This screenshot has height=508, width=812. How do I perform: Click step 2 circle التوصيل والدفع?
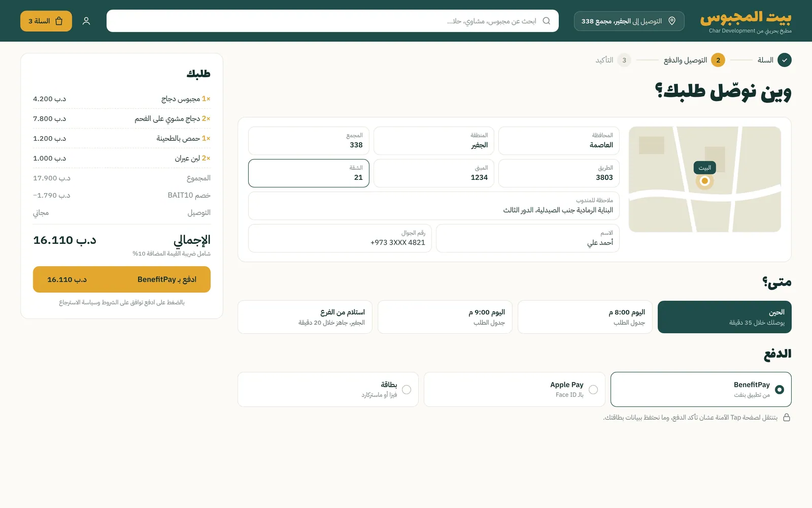(x=718, y=60)
